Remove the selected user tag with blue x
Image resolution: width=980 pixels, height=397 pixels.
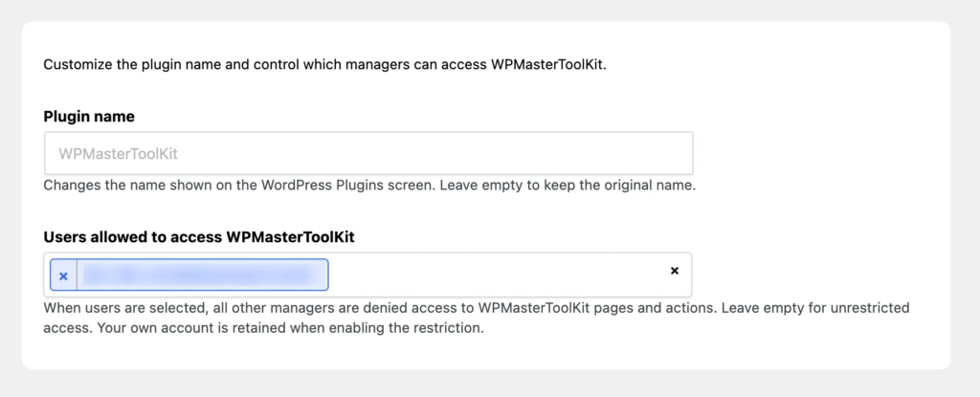[63, 276]
